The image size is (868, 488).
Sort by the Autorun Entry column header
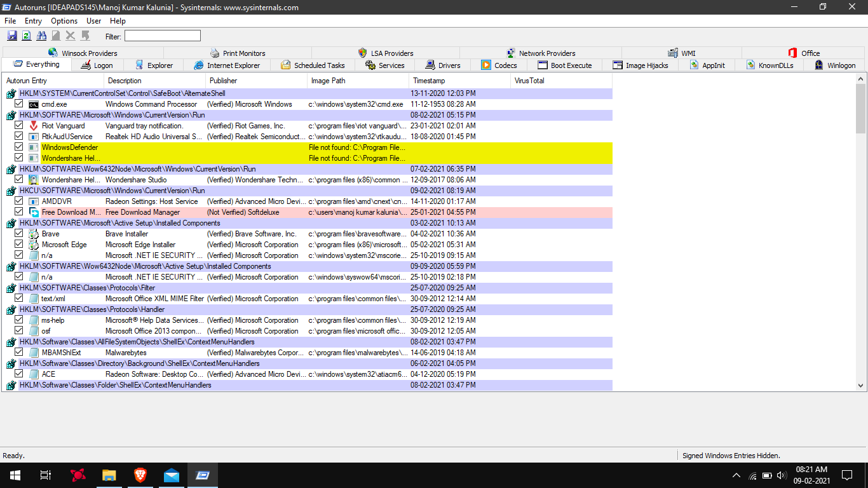coord(53,81)
